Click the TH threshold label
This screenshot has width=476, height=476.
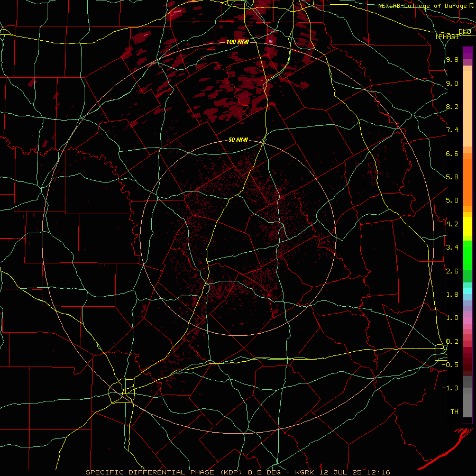pos(454,412)
